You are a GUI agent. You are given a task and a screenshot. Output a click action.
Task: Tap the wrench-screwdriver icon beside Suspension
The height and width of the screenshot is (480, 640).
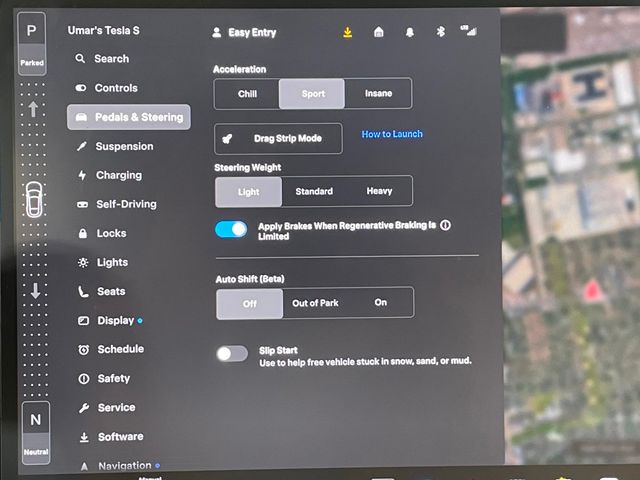click(x=82, y=146)
